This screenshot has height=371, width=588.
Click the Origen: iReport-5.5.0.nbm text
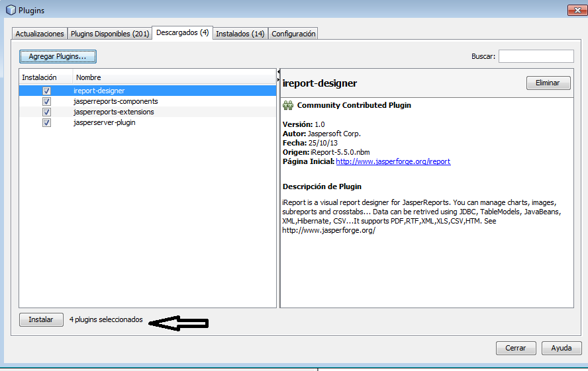326,152
